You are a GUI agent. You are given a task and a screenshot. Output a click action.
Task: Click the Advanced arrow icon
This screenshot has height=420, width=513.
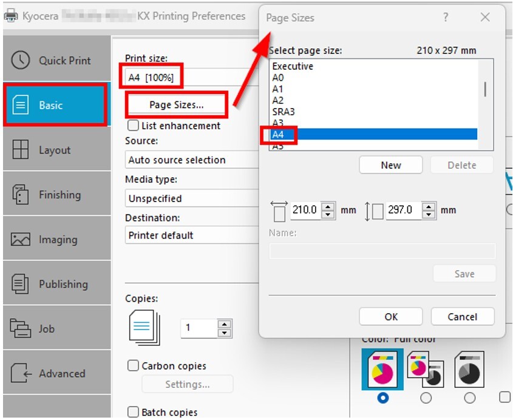[x=21, y=373]
